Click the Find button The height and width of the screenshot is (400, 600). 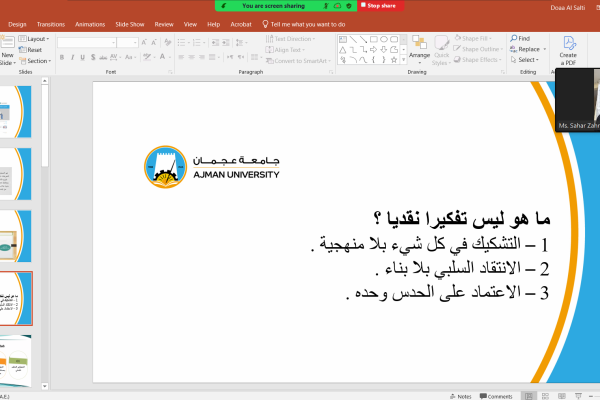[520, 38]
